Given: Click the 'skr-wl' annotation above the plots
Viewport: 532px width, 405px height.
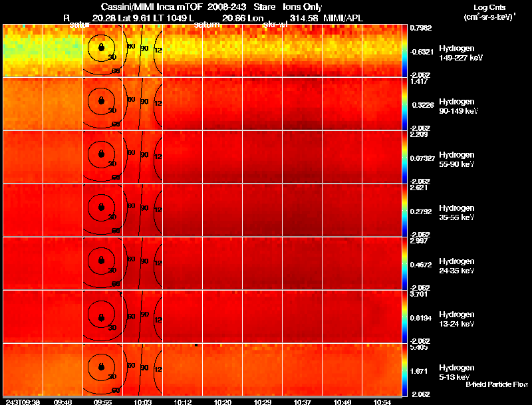Looking at the screenshot, I should 275,25.
